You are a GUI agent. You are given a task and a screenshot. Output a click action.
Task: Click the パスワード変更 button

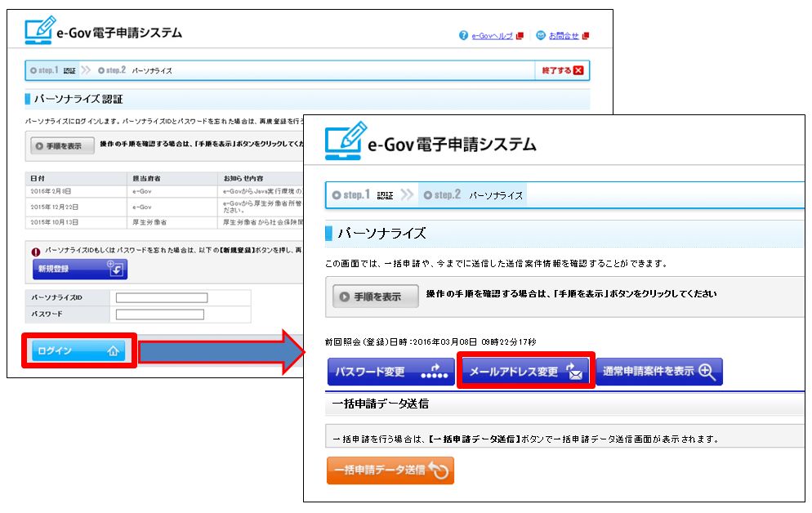click(x=390, y=372)
